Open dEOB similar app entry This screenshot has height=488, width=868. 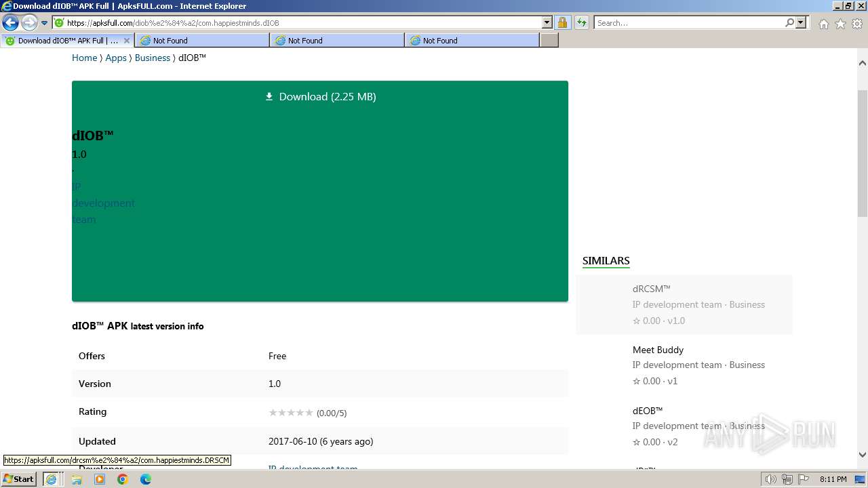click(x=684, y=426)
